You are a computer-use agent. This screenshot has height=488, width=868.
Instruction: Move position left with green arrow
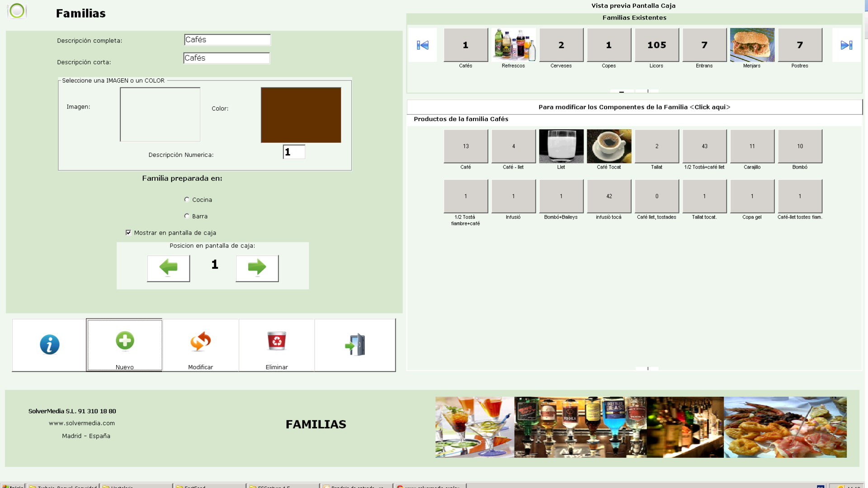pos(168,268)
